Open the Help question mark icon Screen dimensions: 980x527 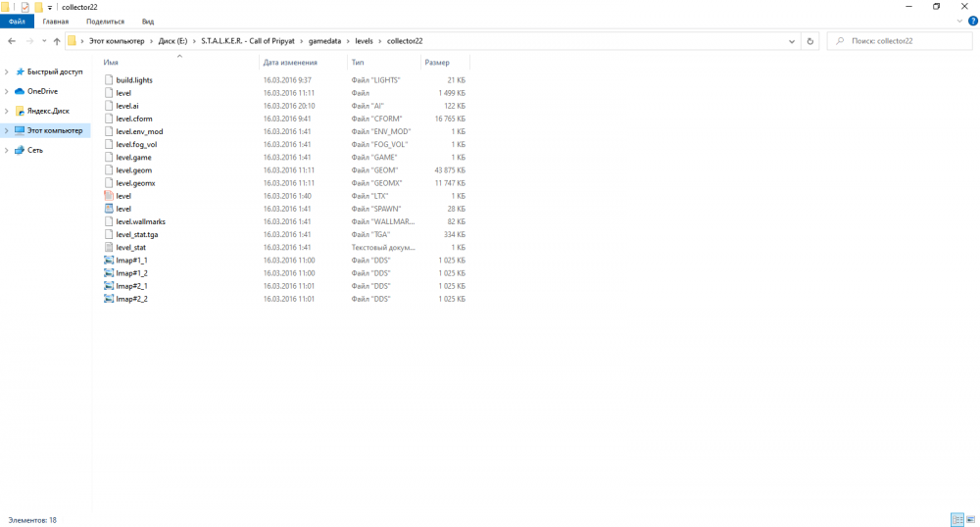[972, 22]
